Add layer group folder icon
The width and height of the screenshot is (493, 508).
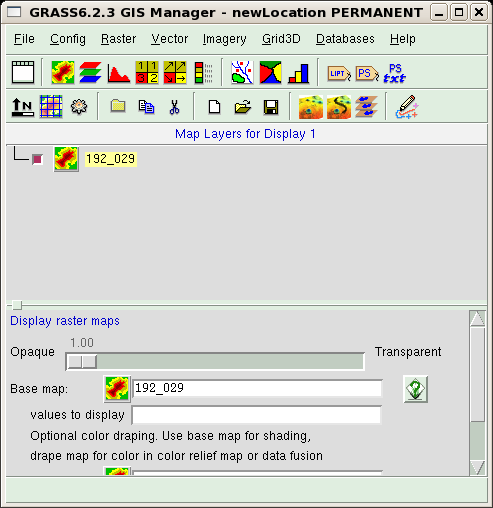coord(118,106)
